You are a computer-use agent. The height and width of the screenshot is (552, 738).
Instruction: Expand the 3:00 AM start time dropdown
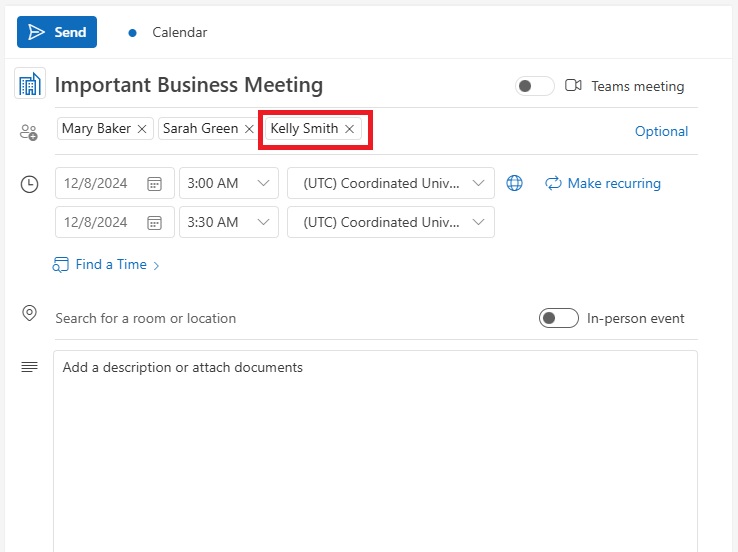(229, 183)
